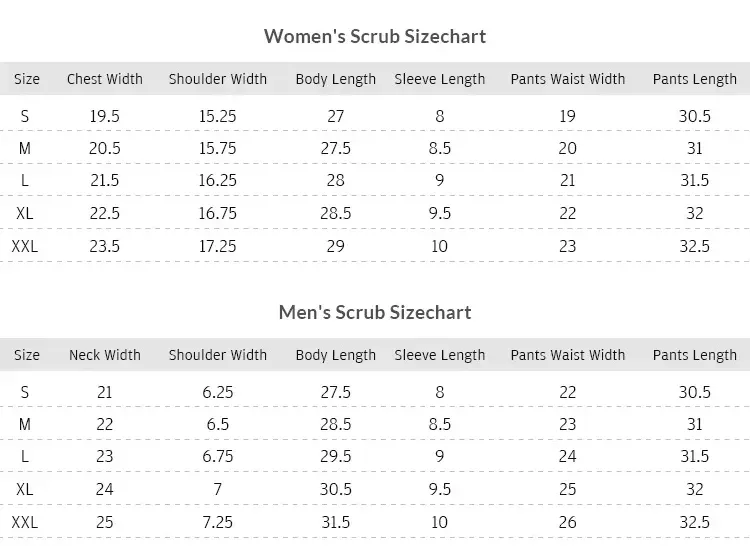This screenshot has height=546, width=750.
Task: Click men's pants waist value 26
Action: coord(568,522)
